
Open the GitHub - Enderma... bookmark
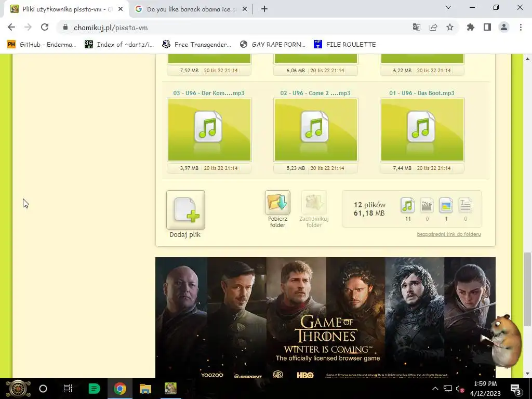point(42,45)
